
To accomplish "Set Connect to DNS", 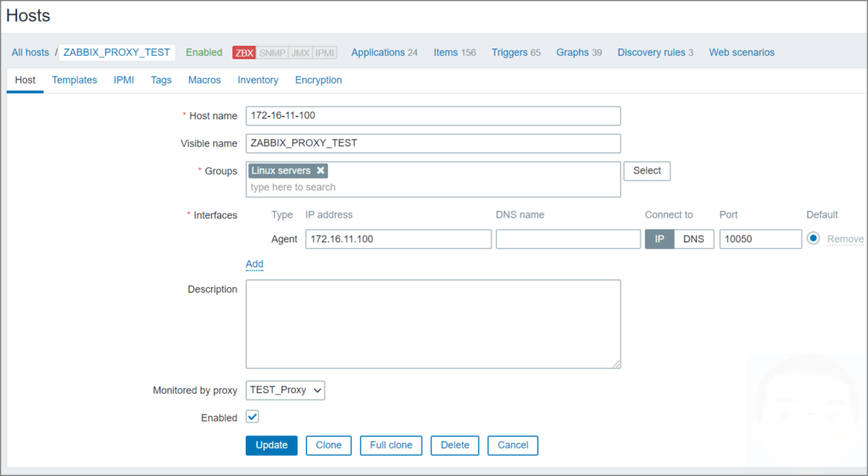I will [693, 239].
